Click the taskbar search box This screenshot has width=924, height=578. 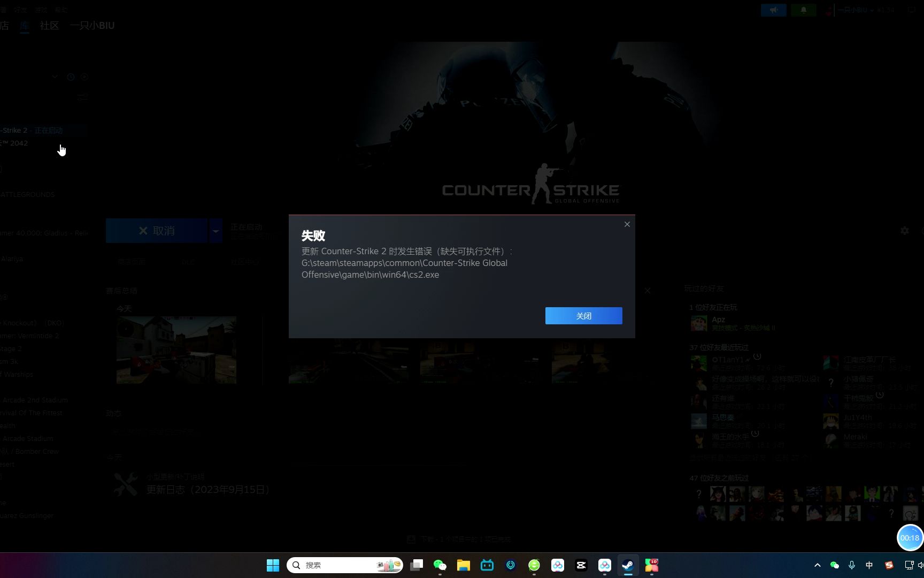point(345,565)
